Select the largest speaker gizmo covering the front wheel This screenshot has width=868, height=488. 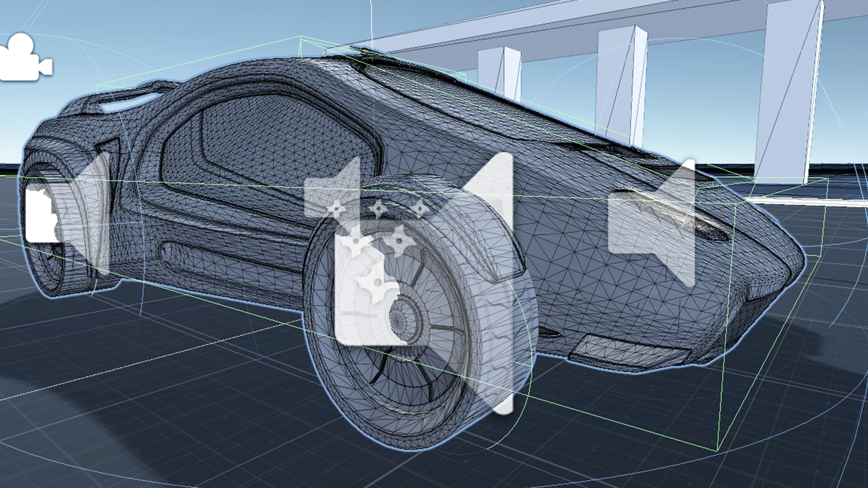[424, 283]
